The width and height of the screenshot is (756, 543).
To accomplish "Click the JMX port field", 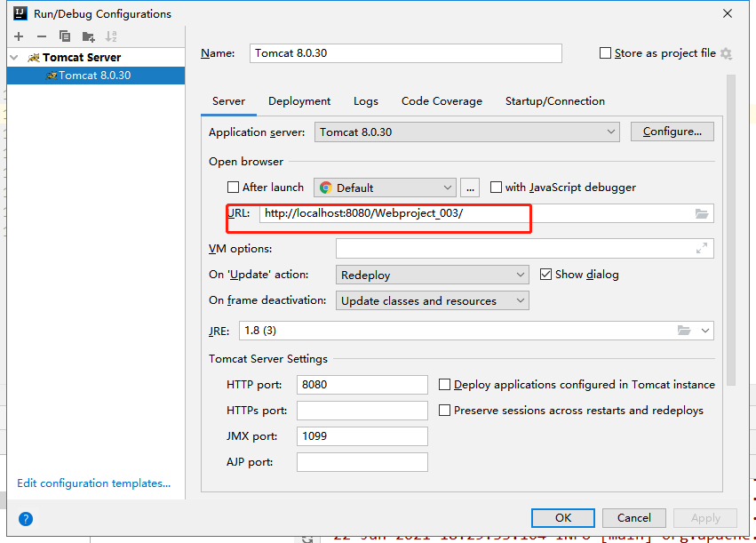I will (x=362, y=436).
